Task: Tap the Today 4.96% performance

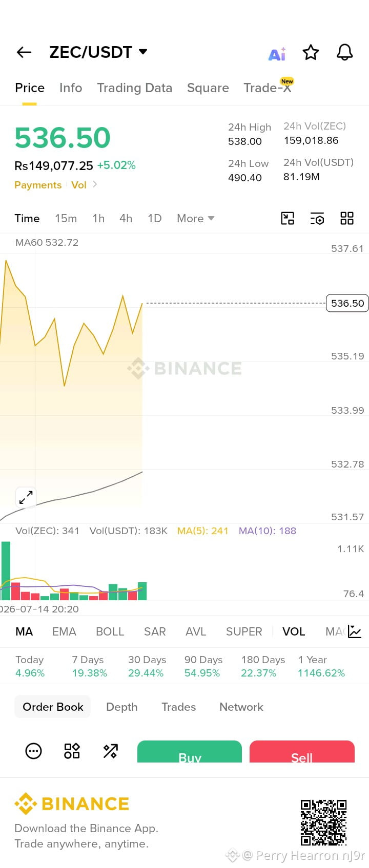Action: point(30,666)
